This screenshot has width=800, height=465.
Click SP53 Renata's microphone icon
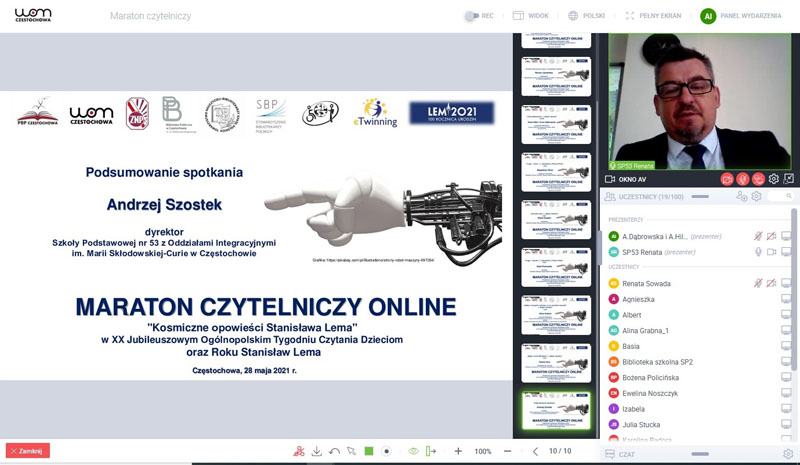[757, 252]
